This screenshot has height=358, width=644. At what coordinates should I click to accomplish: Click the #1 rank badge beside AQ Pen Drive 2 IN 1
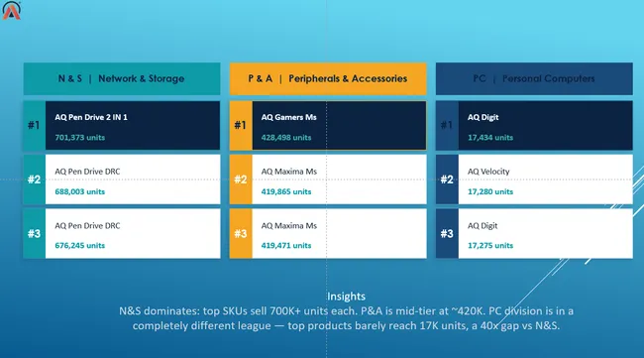pyautogui.click(x=34, y=125)
